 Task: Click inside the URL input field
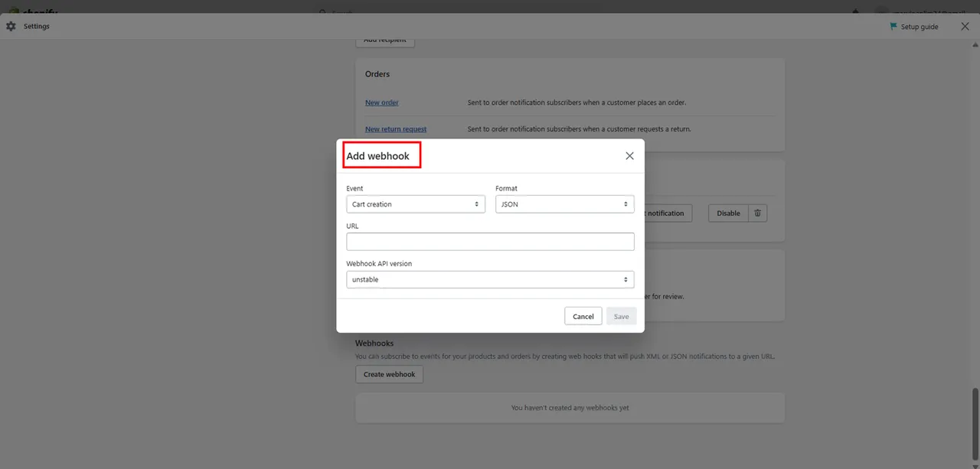[490, 242]
